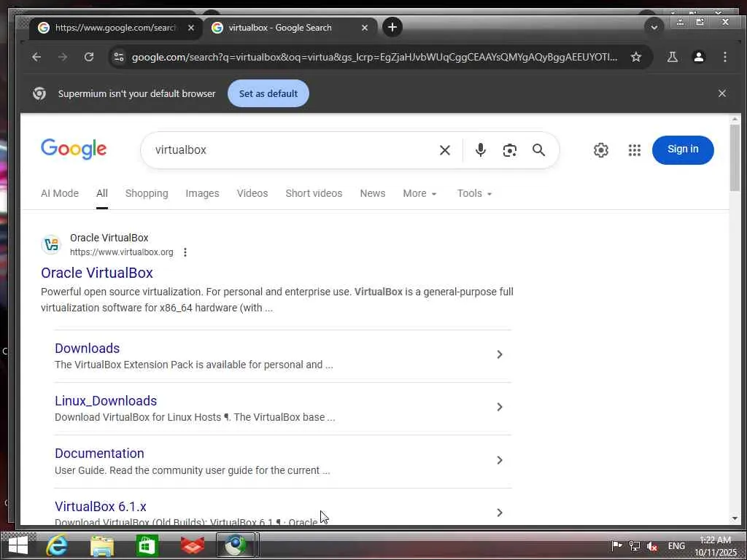Expand the Documentation chevron
Viewport: 747px width, 560px height.
(x=500, y=461)
